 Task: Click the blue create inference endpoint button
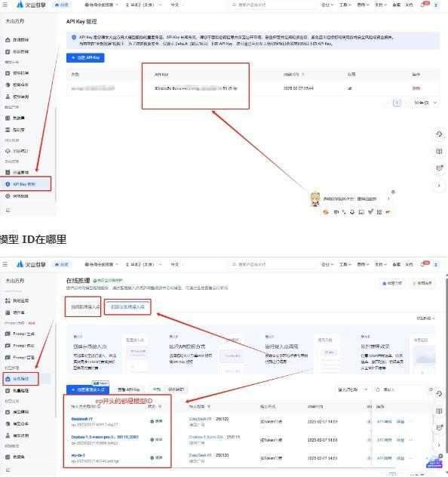[x=87, y=389]
